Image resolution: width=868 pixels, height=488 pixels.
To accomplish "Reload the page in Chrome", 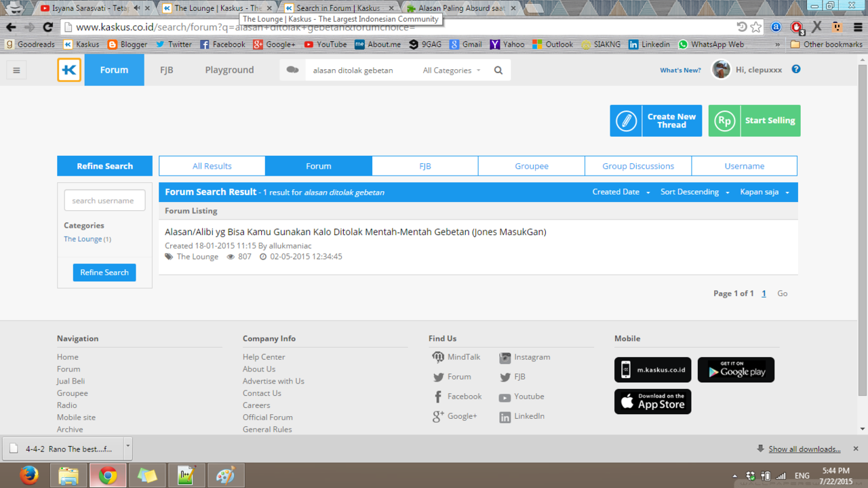I will pos(47,27).
